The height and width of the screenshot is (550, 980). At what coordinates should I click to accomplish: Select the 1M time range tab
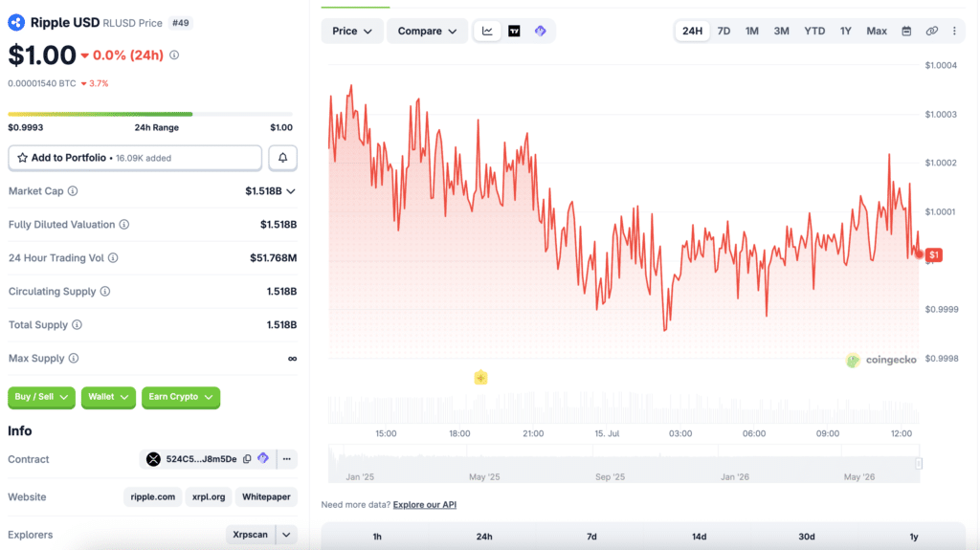[752, 31]
